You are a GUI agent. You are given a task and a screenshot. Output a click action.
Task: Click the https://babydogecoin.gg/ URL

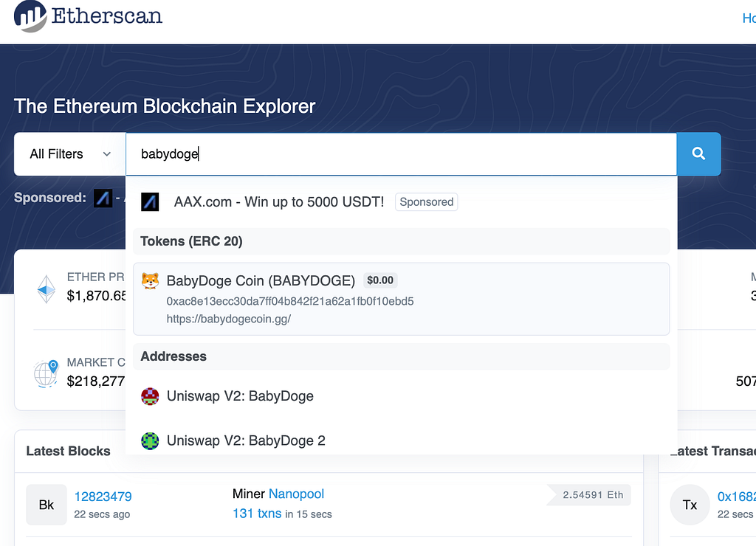point(229,319)
